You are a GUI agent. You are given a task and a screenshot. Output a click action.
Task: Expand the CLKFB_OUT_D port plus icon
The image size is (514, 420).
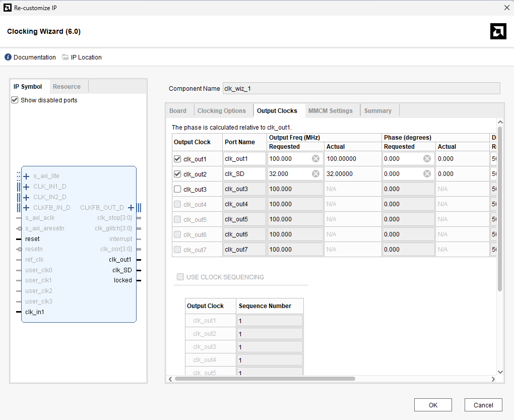pyautogui.click(x=131, y=208)
